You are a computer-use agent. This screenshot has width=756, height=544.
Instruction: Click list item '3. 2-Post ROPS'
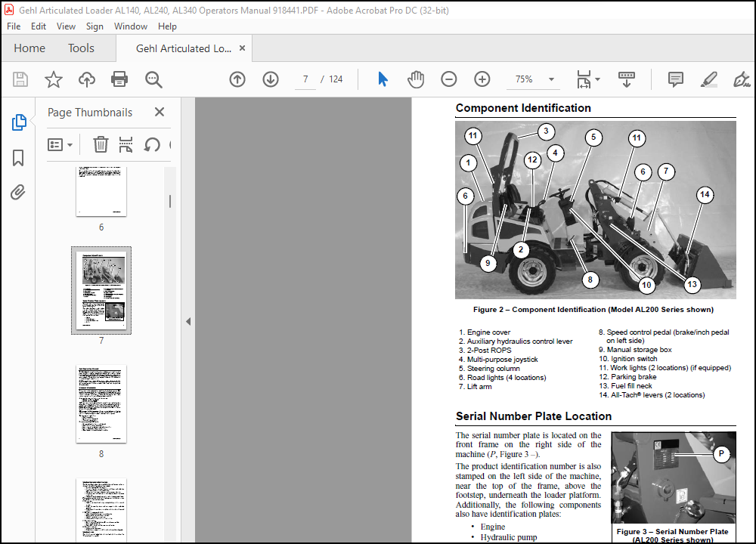pyautogui.click(x=485, y=351)
